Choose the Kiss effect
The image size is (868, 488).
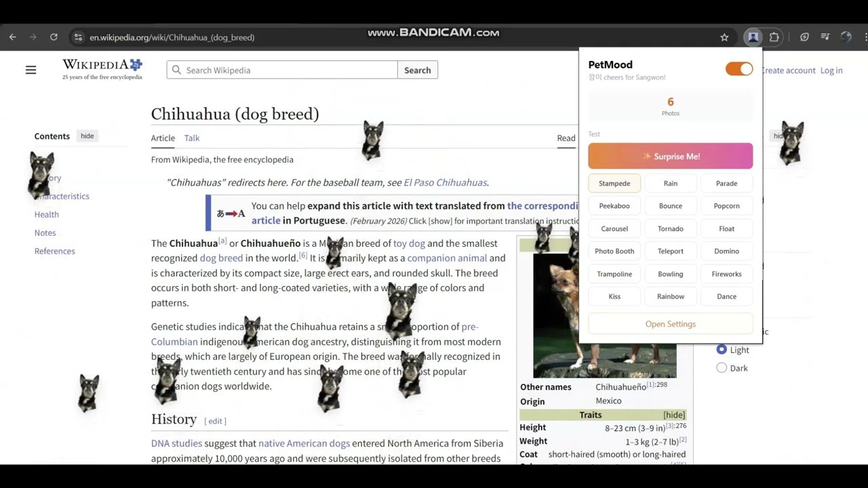614,296
